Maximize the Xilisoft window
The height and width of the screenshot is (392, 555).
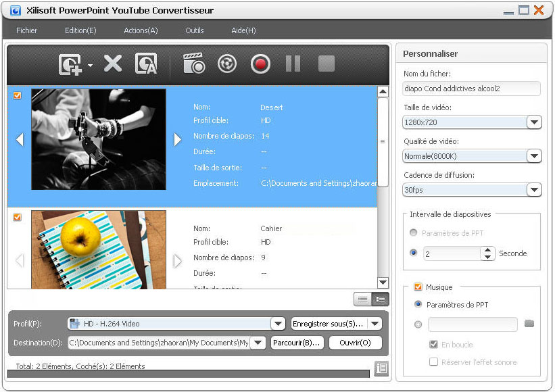[524, 10]
